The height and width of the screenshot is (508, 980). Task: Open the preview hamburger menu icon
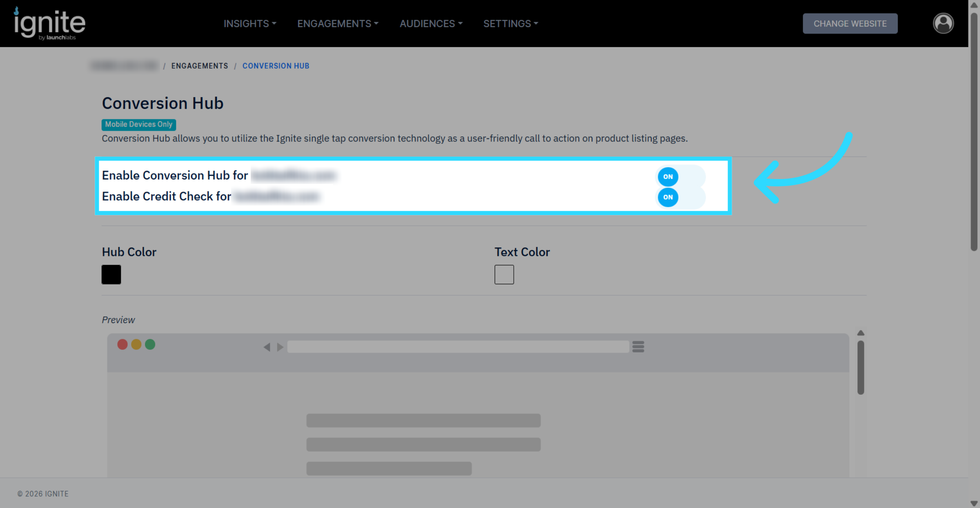coord(638,347)
